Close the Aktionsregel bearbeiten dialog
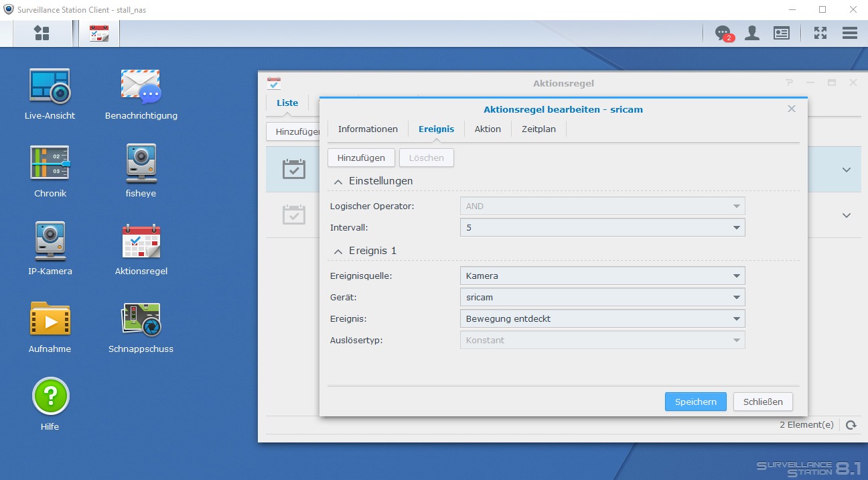The width and height of the screenshot is (868, 480). coord(792,109)
